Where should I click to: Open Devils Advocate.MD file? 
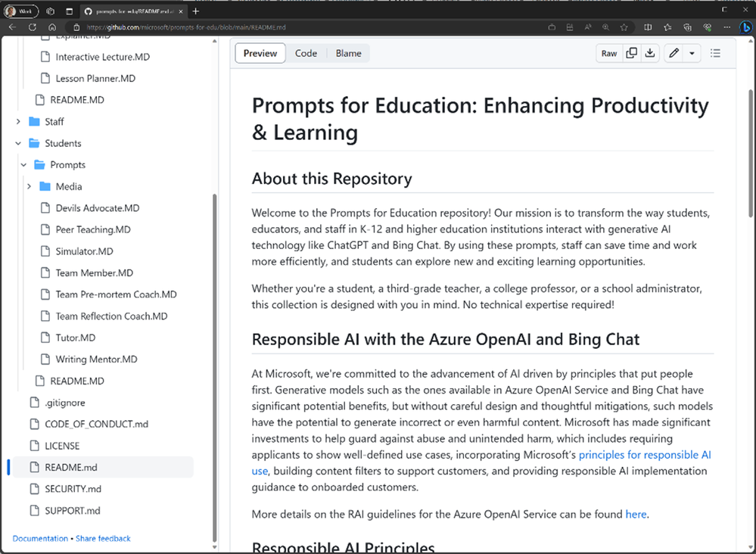pos(98,208)
